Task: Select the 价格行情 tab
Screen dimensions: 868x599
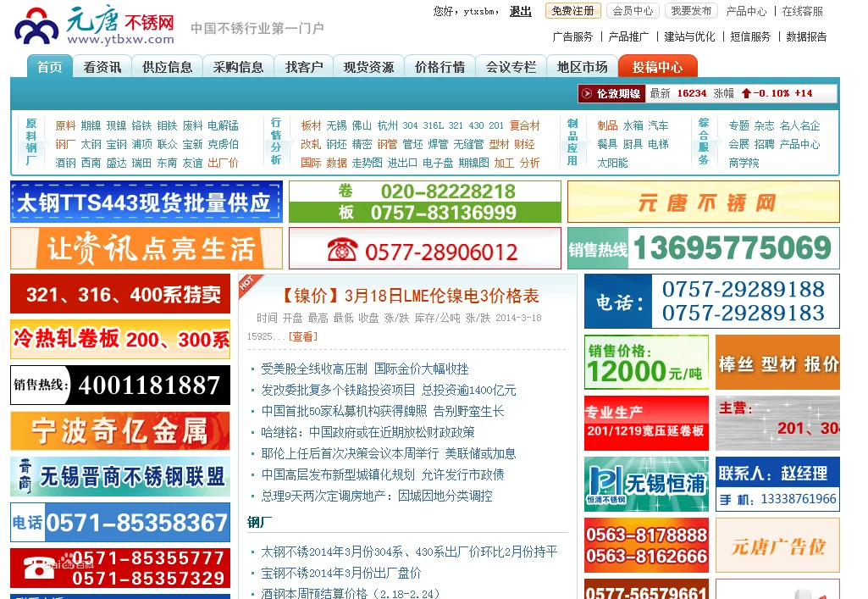Action: pyautogui.click(x=440, y=66)
